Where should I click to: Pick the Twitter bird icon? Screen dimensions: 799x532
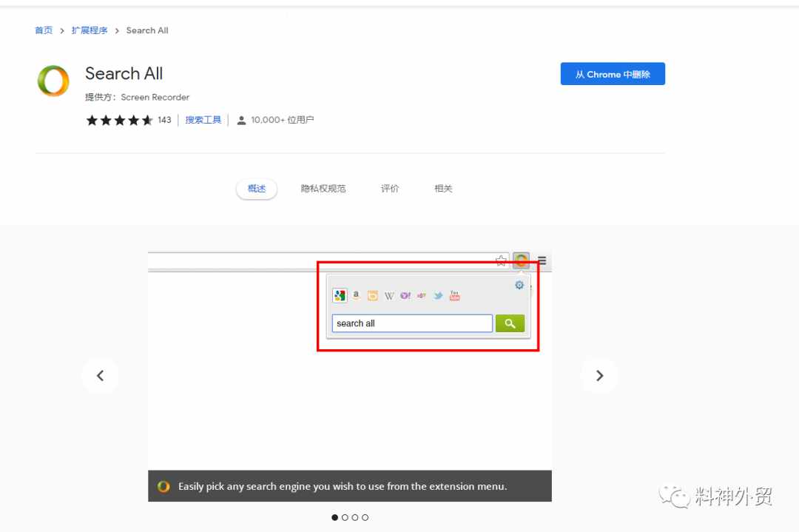pos(438,295)
